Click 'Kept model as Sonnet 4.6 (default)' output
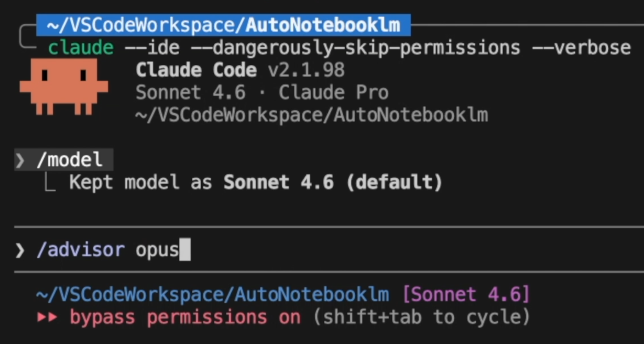The height and width of the screenshot is (344, 644). [256, 182]
